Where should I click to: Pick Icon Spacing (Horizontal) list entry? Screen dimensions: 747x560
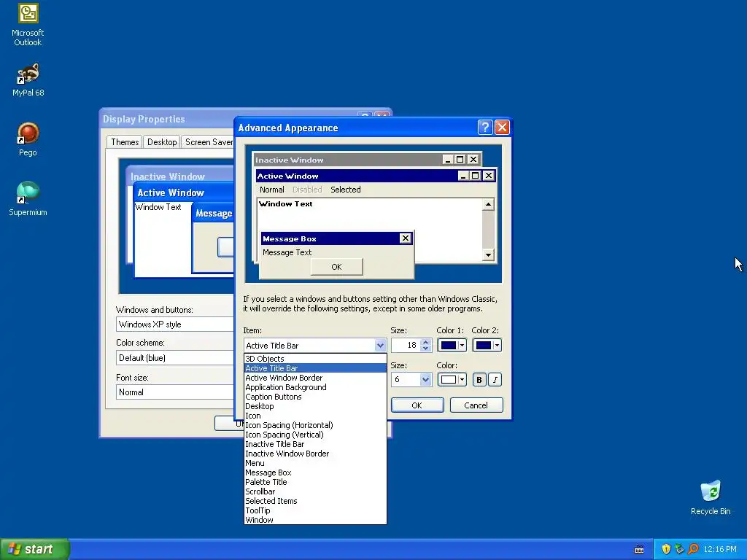pyautogui.click(x=315, y=425)
